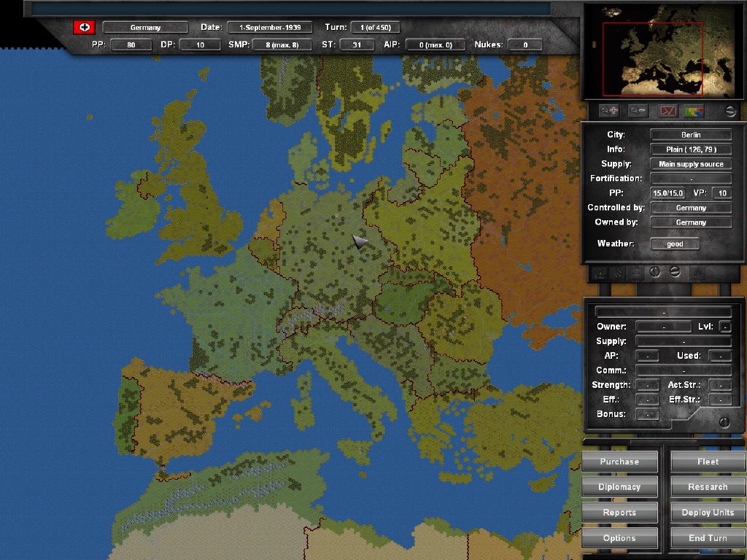Switch to the colored political map view

click(x=695, y=111)
